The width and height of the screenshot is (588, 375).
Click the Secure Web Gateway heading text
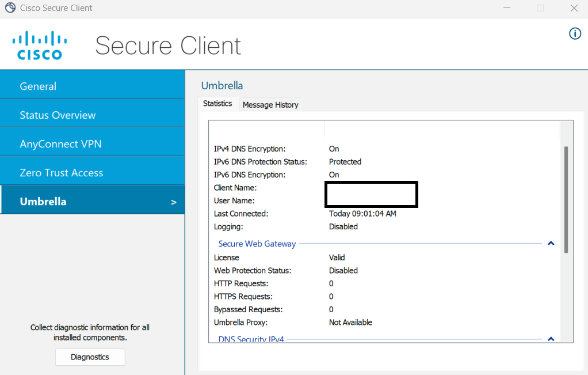pos(257,244)
